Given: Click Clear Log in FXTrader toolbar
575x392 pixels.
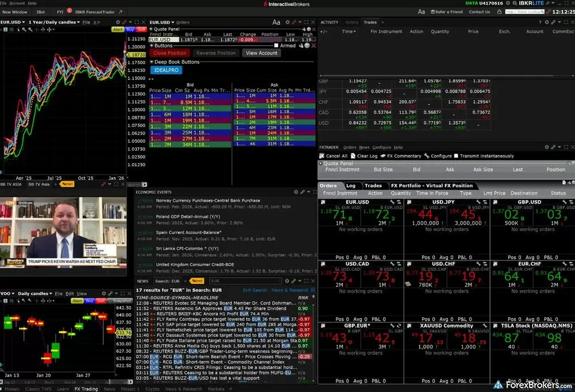Looking at the screenshot, I should coord(364,156).
